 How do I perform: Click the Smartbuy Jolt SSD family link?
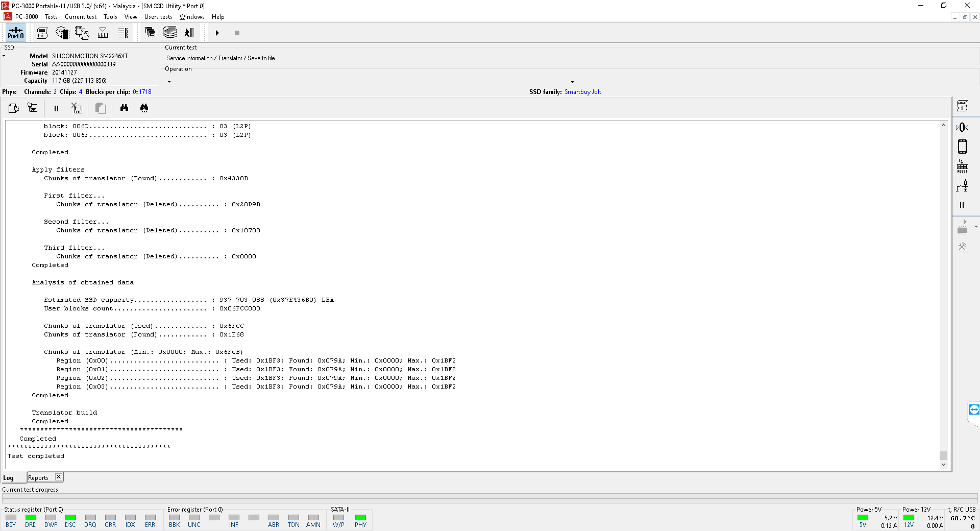click(x=582, y=92)
